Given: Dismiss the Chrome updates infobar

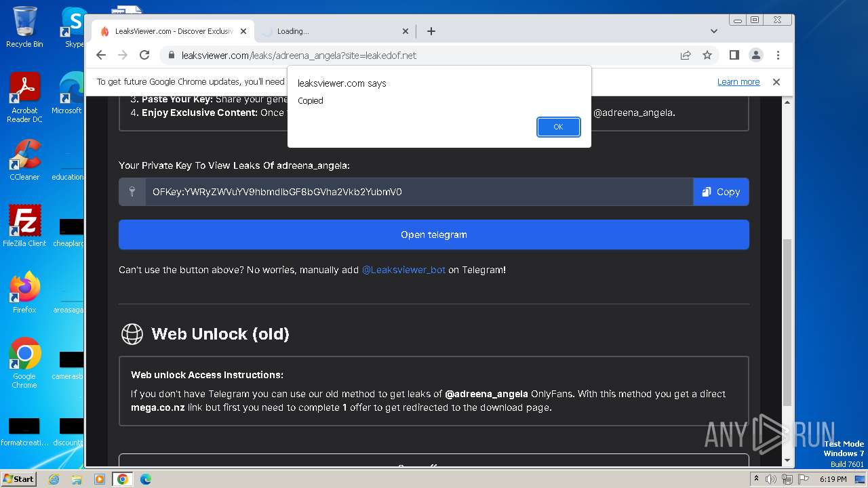Looking at the screenshot, I should 776,82.
